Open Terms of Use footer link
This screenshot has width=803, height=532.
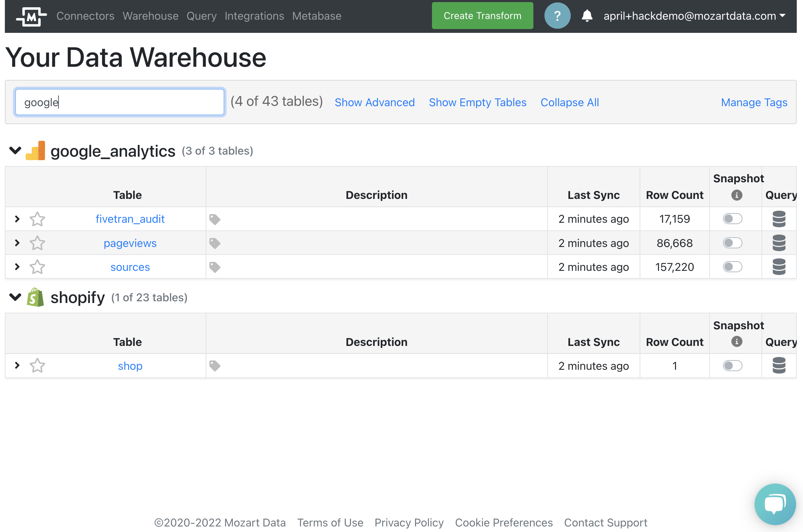(330, 522)
